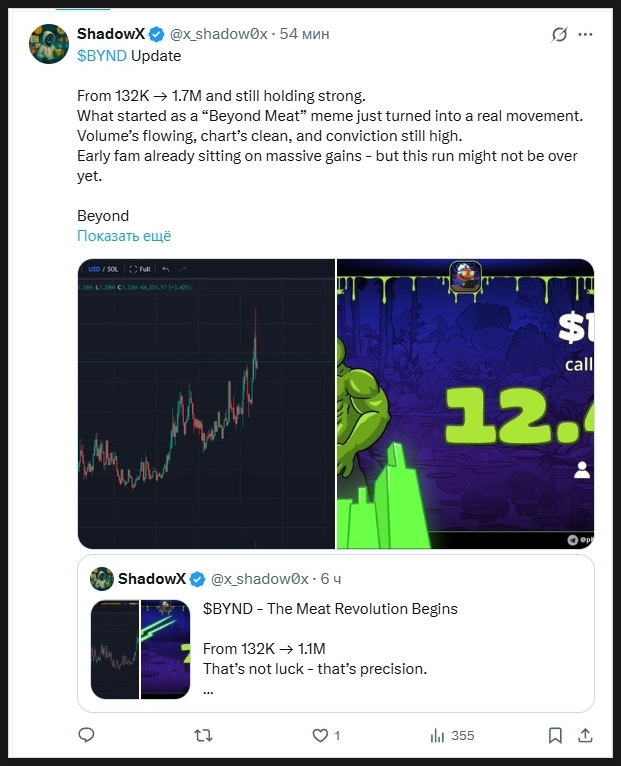621x766 pixels.
Task: Click the blue verified badge beside ShadowX
Action: tap(157, 35)
